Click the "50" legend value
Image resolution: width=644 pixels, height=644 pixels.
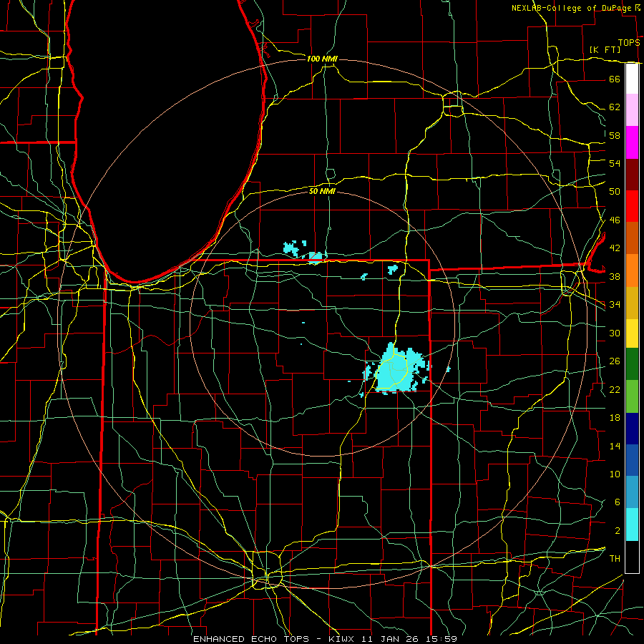coord(615,192)
